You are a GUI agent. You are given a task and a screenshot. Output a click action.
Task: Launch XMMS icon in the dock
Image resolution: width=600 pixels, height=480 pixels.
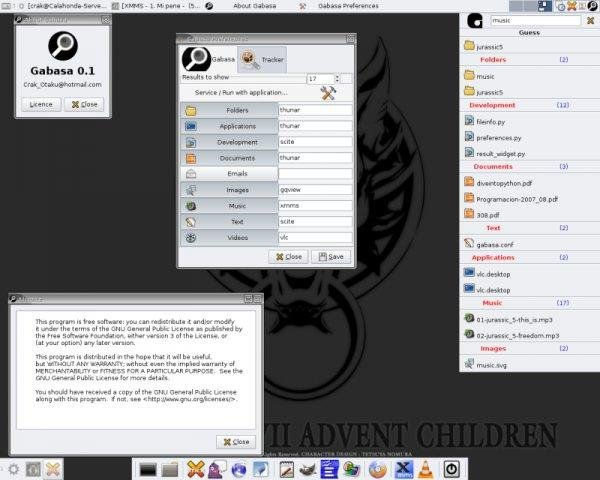(x=404, y=469)
